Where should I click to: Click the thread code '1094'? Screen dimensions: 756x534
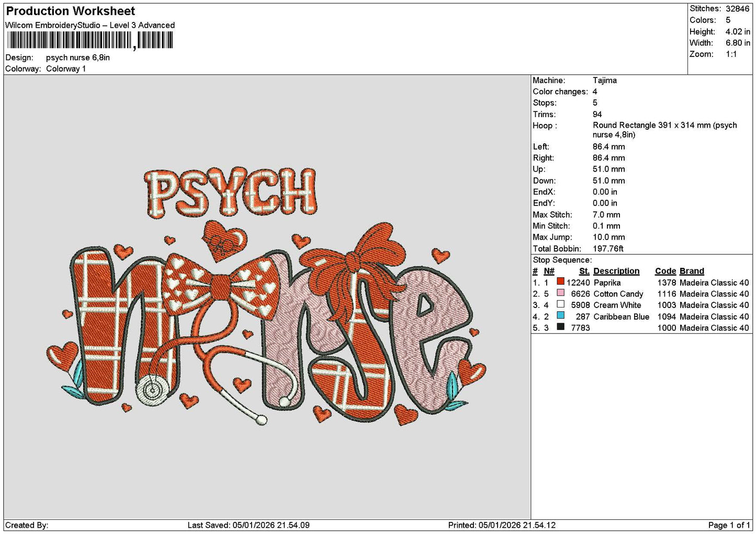[667, 317]
